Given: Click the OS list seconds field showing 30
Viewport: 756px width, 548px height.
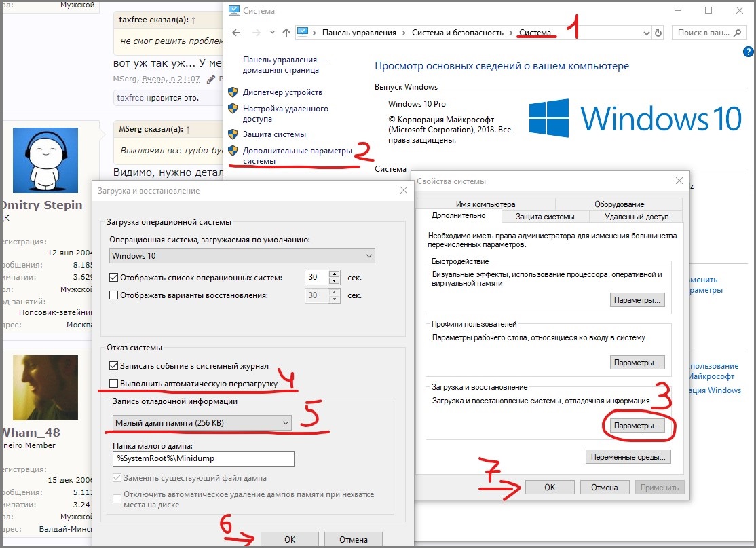Looking at the screenshot, I should tap(317, 277).
